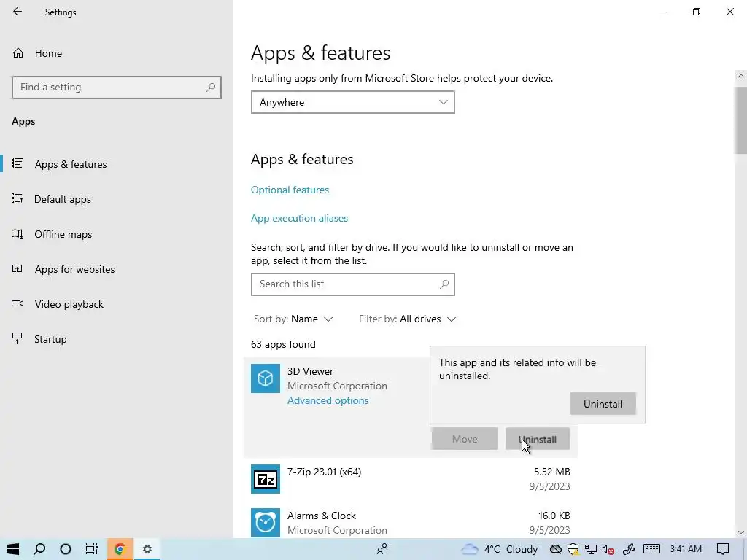The height and width of the screenshot is (560, 747).
Task: Open the Anywhere app source dropdown
Action: point(352,102)
